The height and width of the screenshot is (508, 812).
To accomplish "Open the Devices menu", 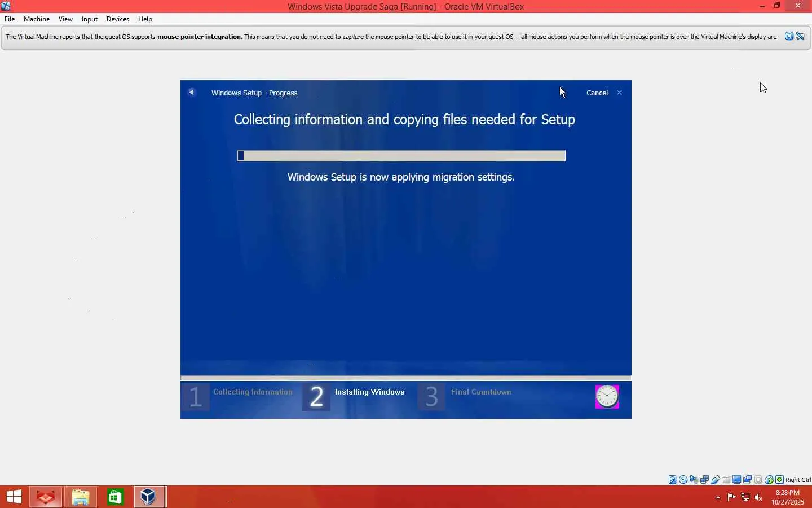I will pyautogui.click(x=118, y=19).
